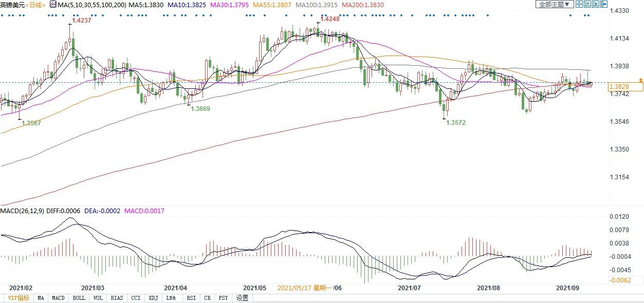Select the CCI indicator tab
This screenshot has width=644, height=303.
pyautogui.click(x=136, y=298)
